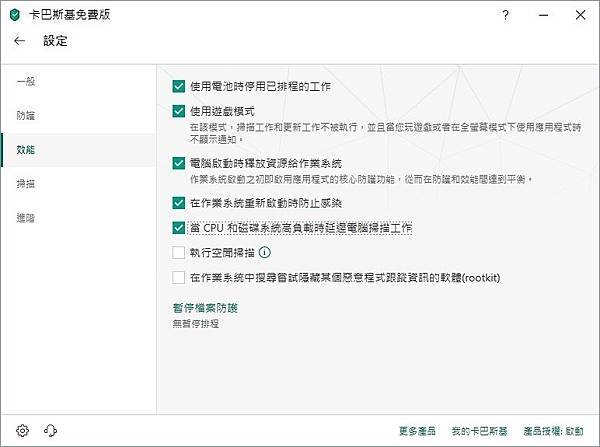Click the 產品授權: 啟動 link
Viewport: 600px width, 447px height.
click(x=553, y=431)
